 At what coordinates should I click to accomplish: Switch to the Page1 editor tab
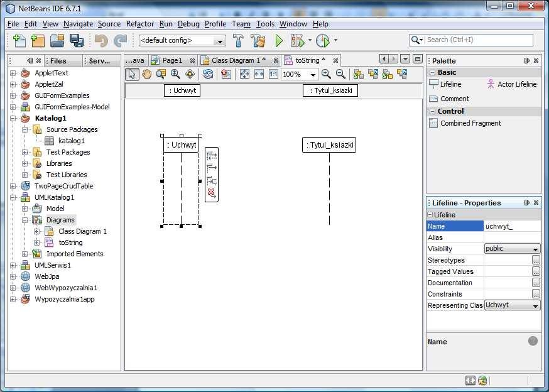tap(172, 60)
